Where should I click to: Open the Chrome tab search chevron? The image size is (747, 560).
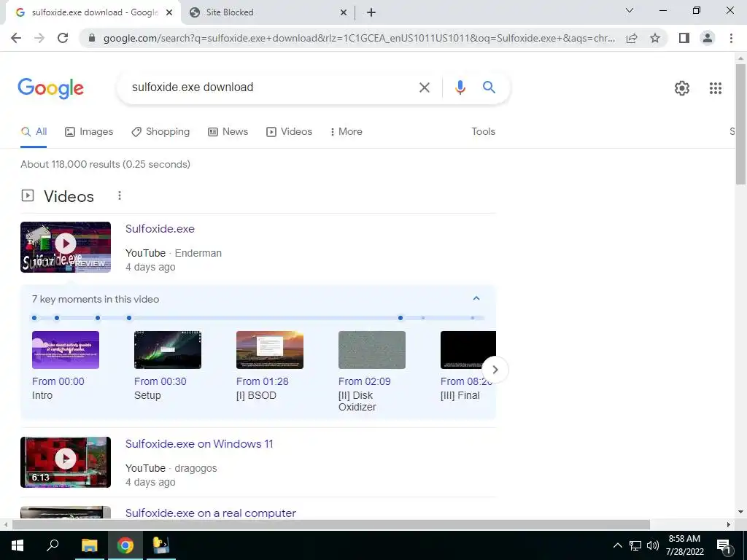pos(630,10)
